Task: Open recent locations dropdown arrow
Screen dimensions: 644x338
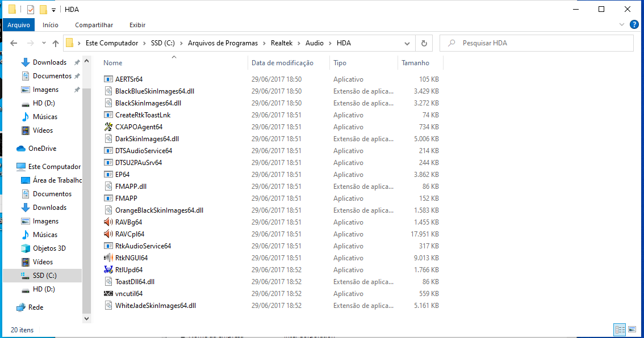Action: tap(44, 43)
